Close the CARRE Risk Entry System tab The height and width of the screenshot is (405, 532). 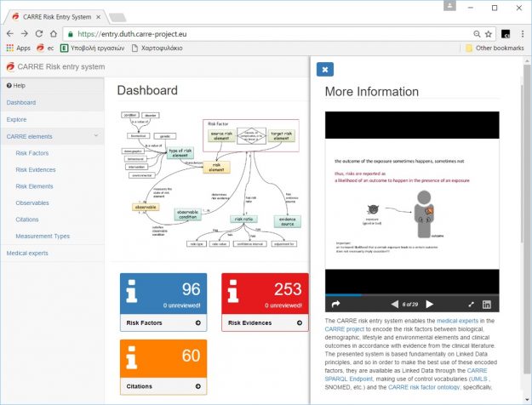[98, 17]
